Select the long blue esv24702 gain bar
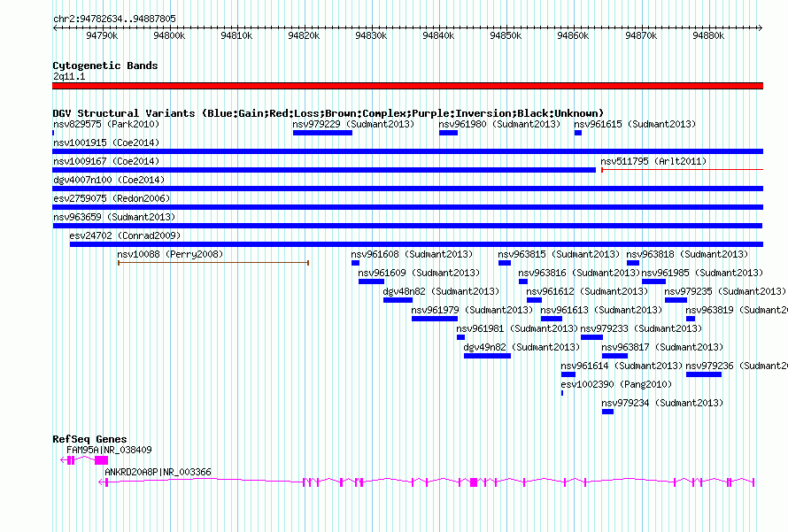 coord(416,244)
